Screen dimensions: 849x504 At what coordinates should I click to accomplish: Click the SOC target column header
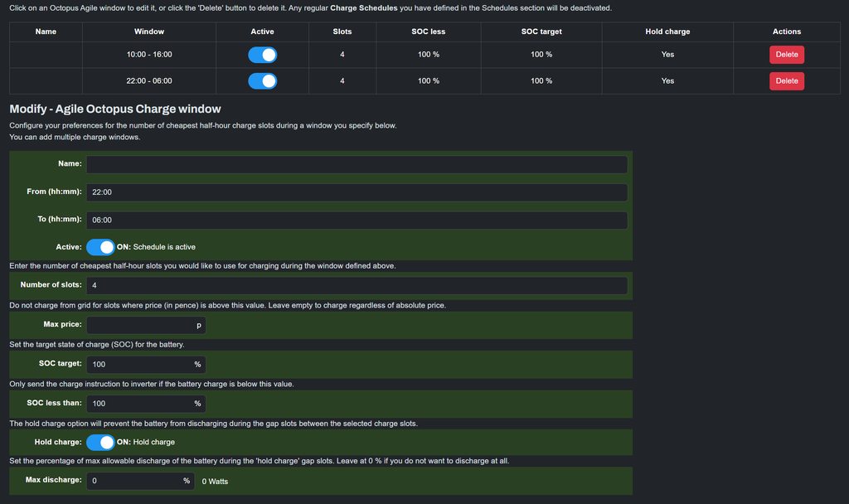click(x=541, y=31)
